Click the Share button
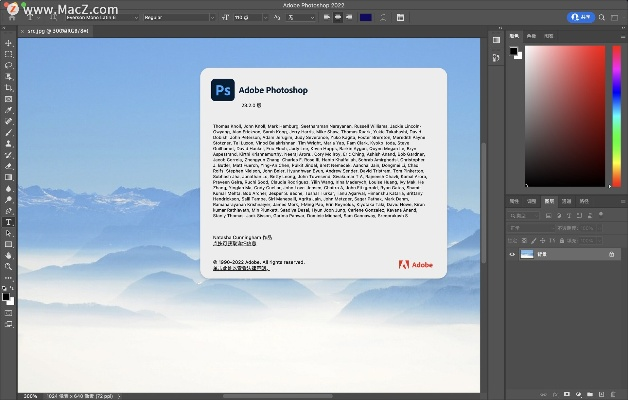This screenshot has width=628, height=400. 579,17
